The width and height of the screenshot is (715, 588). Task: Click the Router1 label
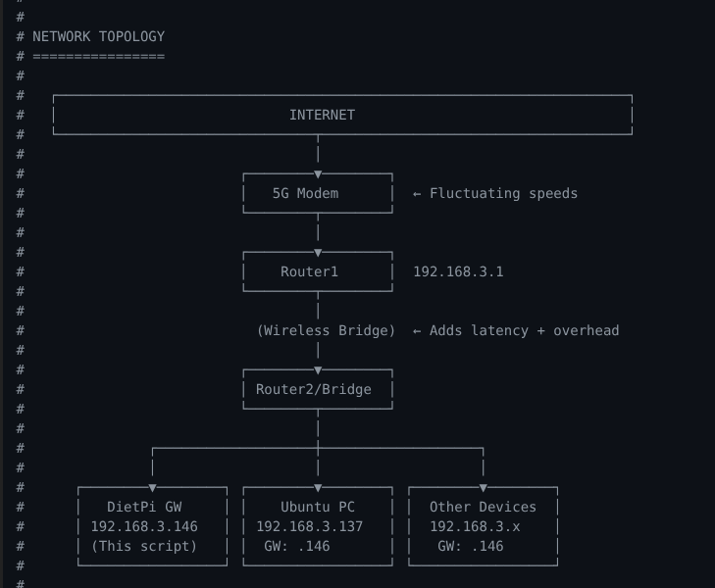click(309, 271)
